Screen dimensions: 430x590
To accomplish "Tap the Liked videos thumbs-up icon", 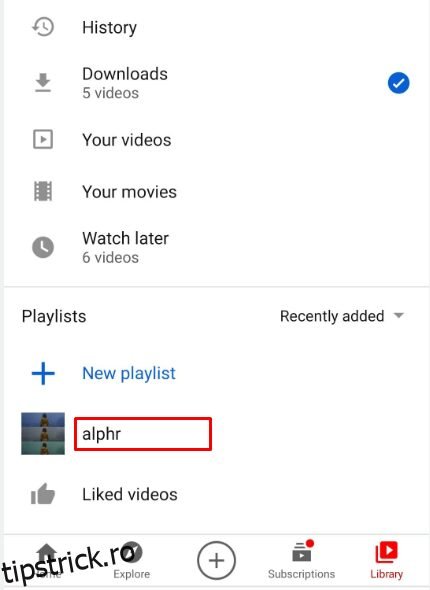I will point(43,494).
